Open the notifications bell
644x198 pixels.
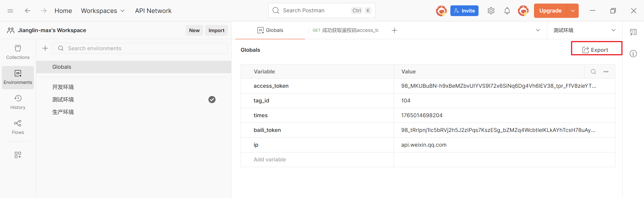click(507, 11)
